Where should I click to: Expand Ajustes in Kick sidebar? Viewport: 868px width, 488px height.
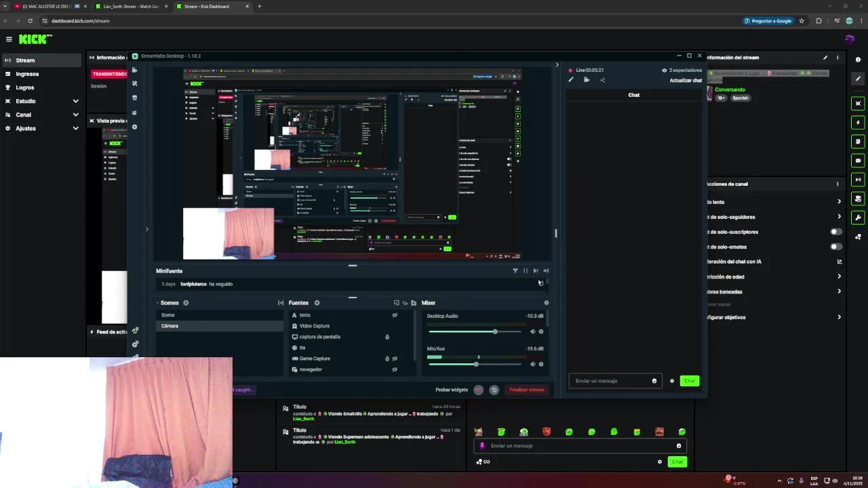click(x=75, y=128)
